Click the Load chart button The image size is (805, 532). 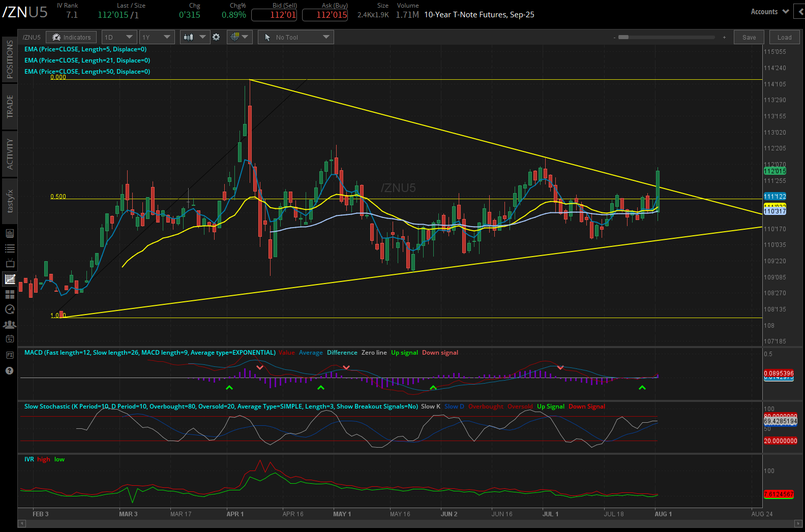[784, 37]
